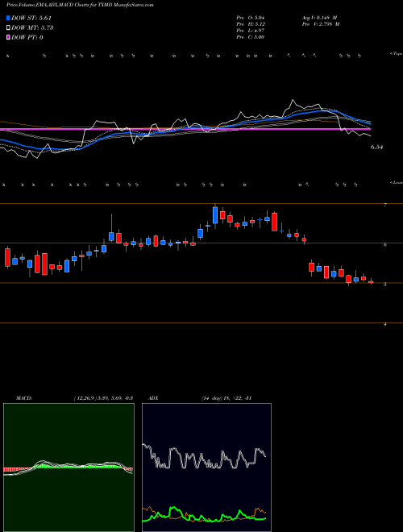Click the price axis label 7
The height and width of the screenshot is (532, 403).
tap(385, 206)
